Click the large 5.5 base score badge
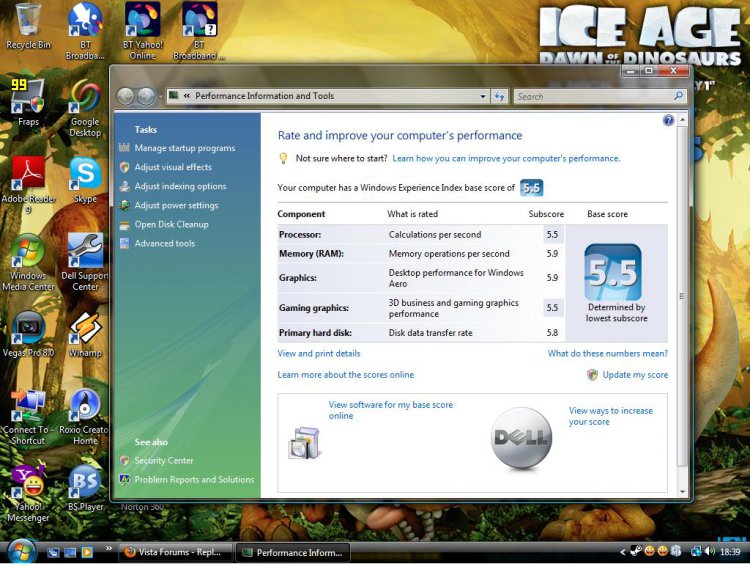The width and height of the screenshot is (750, 564). (613, 272)
